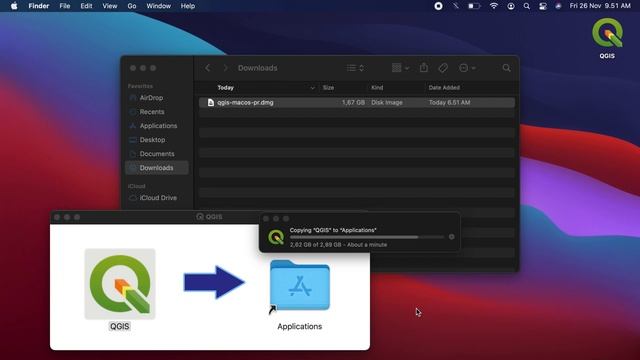Open Control Center icon

543,6
